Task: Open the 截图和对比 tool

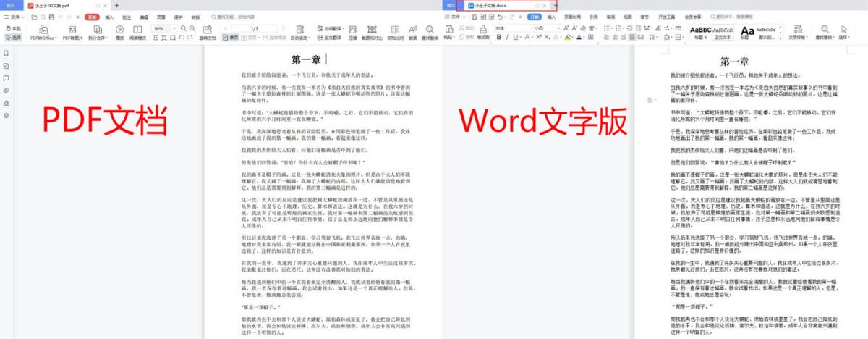Action: (x=371, y=32)
